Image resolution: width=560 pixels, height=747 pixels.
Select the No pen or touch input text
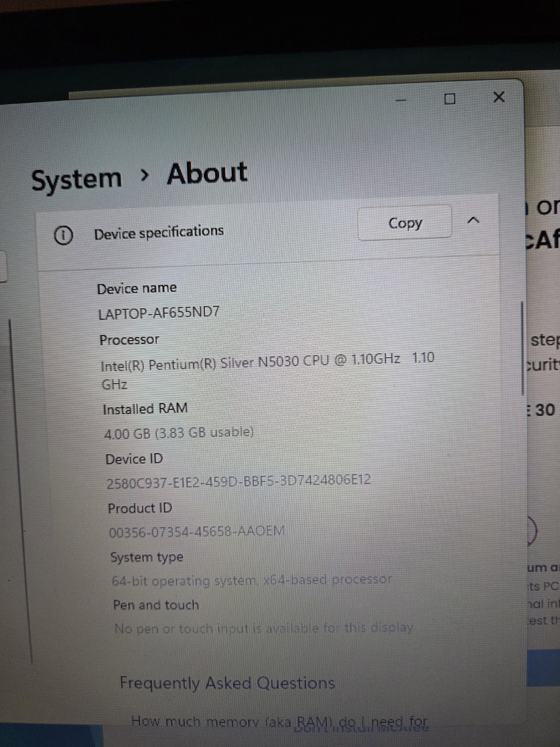click(x=264, y=628)
